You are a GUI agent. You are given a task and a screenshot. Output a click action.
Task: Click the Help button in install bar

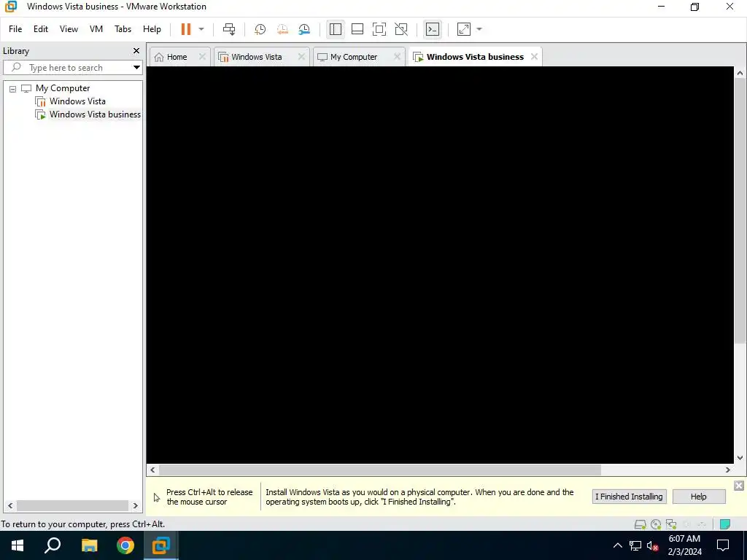tap(698, 497)
